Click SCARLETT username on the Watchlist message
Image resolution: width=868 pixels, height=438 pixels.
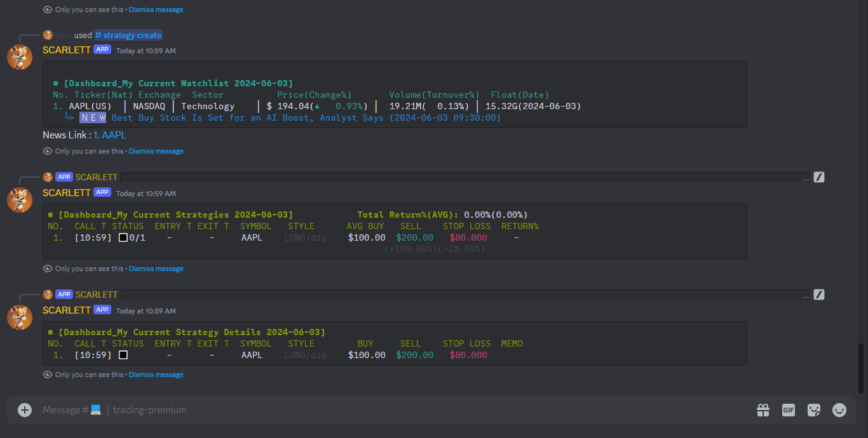[67, 50]
